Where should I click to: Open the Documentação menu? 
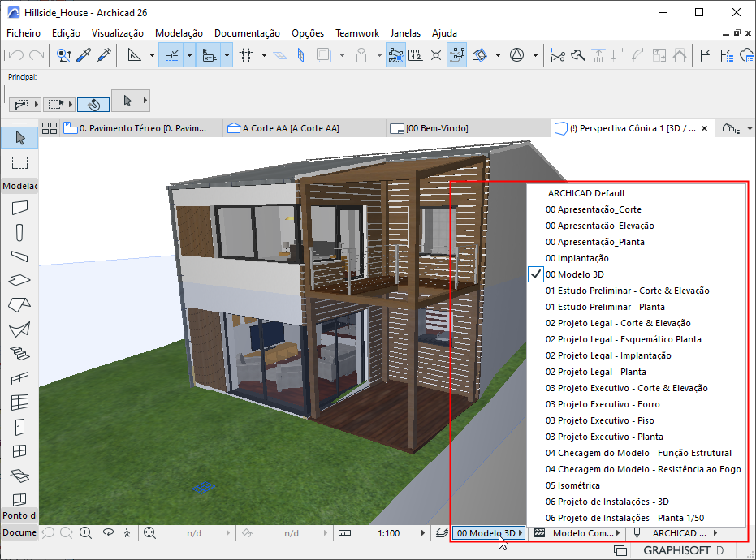(247, 33)
